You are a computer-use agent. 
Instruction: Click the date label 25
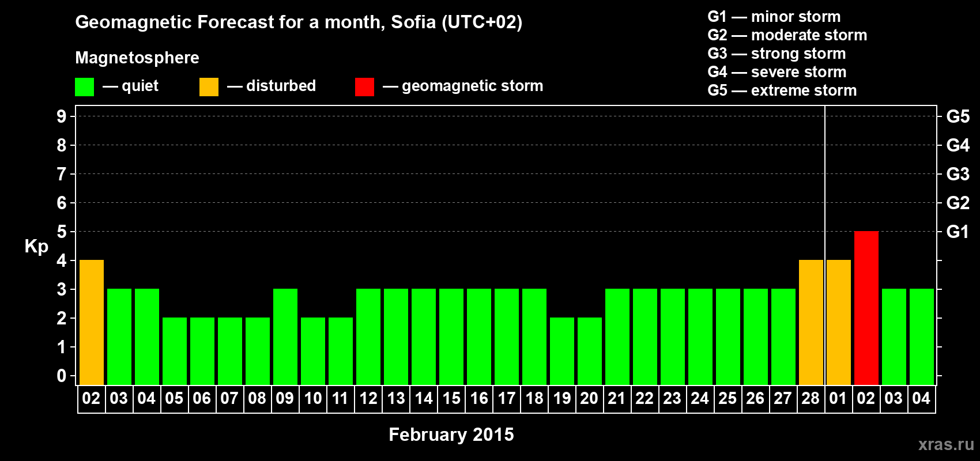728,399
